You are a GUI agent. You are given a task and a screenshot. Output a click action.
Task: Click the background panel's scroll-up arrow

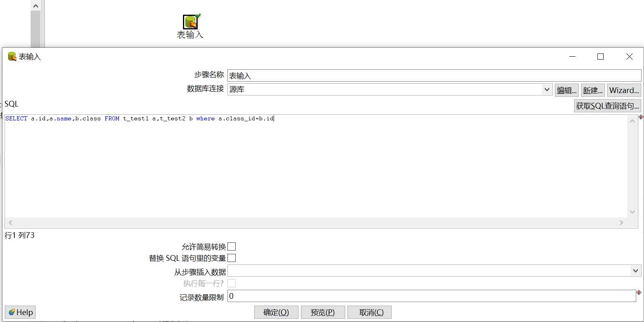tap(36, 6)
